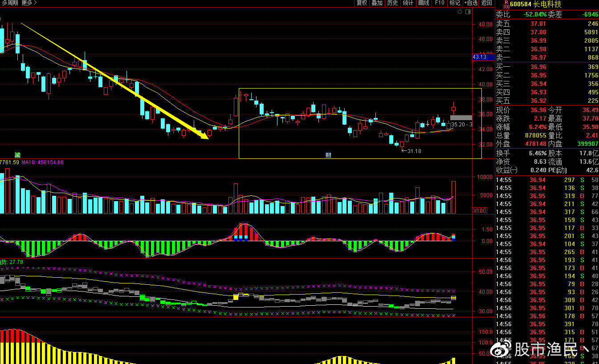Click the 委差 -6946 value
The image size is (599, 364).
[590, 15]
